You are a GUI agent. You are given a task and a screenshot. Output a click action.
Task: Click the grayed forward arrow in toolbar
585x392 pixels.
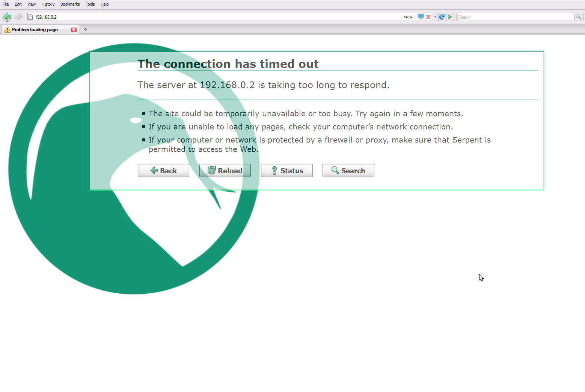pyautogui.click(x=18, y=17)
